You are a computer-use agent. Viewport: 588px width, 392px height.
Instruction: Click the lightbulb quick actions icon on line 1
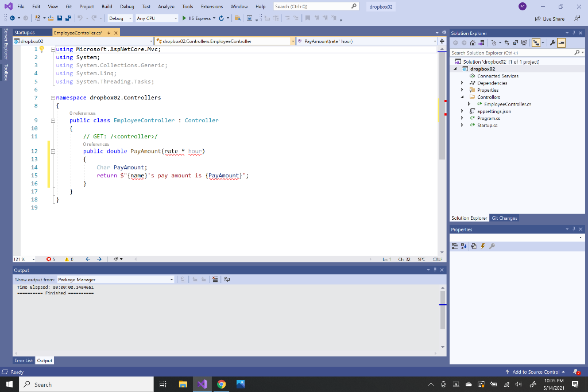41,49
